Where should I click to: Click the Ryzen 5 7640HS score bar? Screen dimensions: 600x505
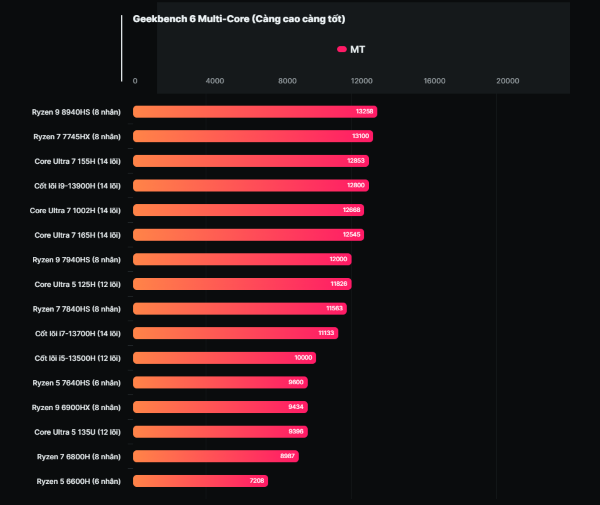[220, 382]
